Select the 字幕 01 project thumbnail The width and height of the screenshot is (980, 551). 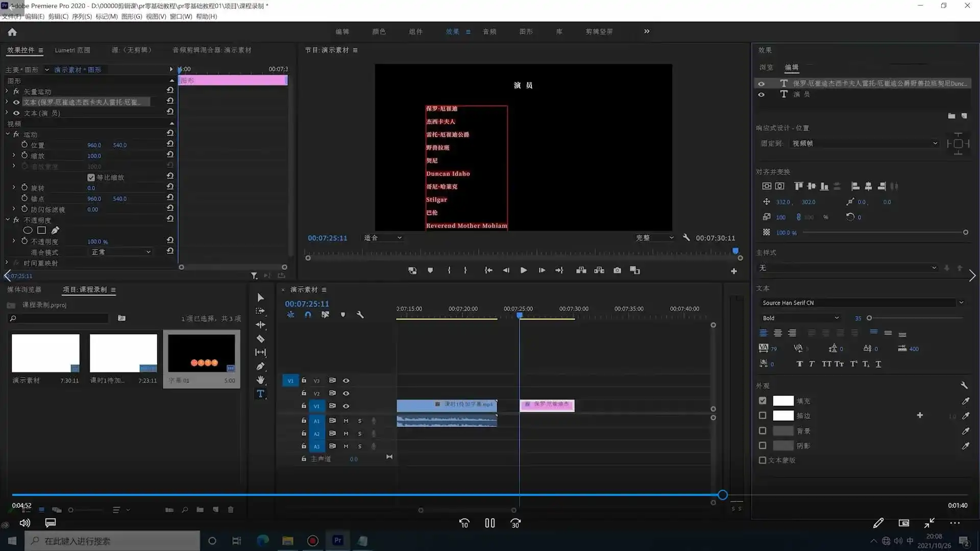click(x=202, y=354)
